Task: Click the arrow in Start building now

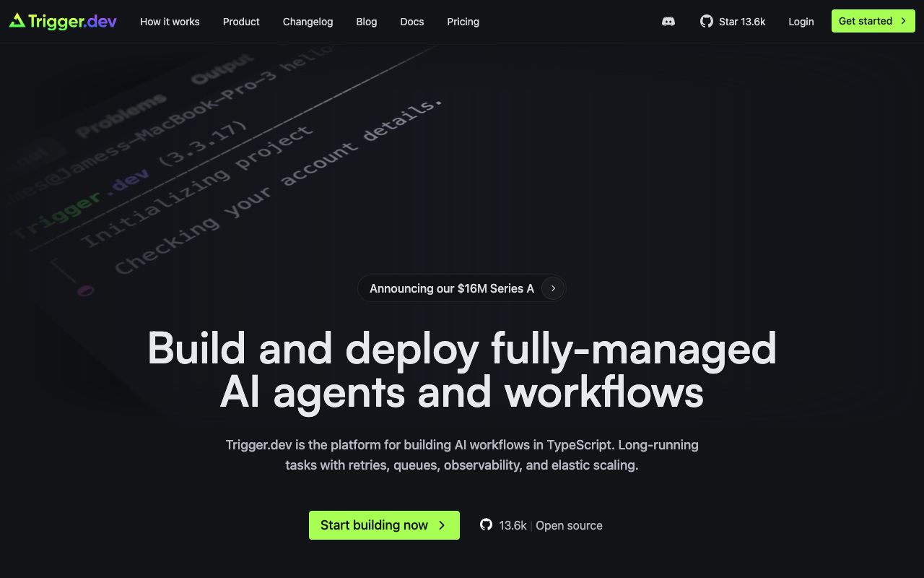Action: point(442,525)
